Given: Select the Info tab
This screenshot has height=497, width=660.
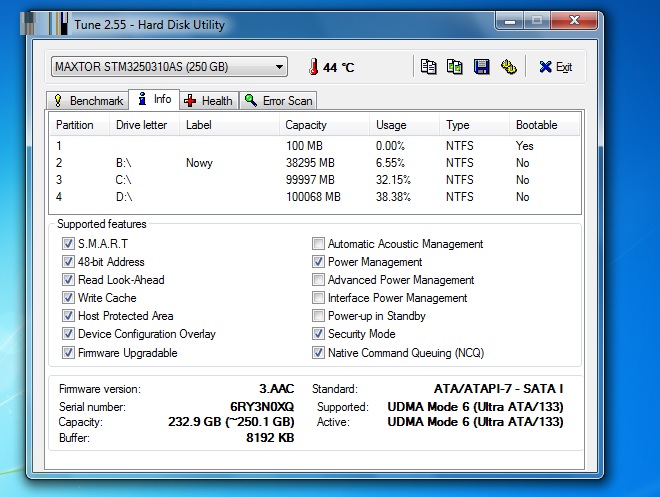Looking at the screenshot, I should coord(154,99).
